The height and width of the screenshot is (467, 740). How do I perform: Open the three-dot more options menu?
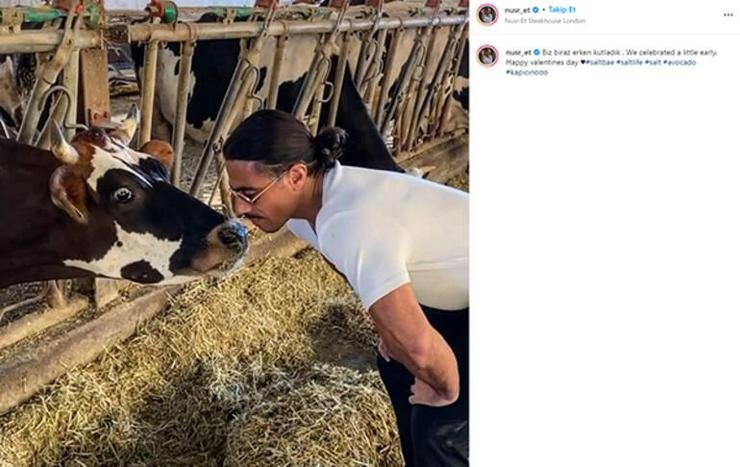click(x=728, y=15)
